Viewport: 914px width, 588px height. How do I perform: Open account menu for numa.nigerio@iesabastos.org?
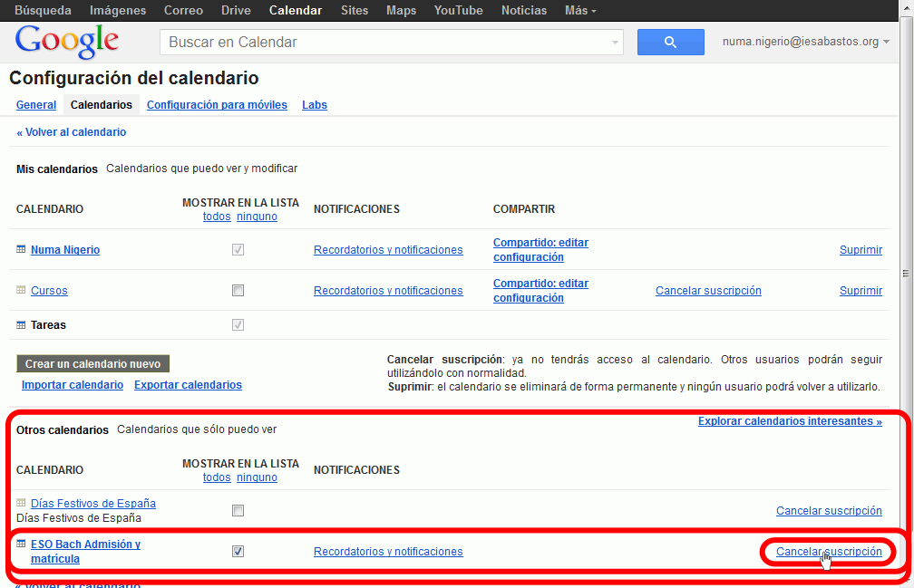[x=805, y=42]
